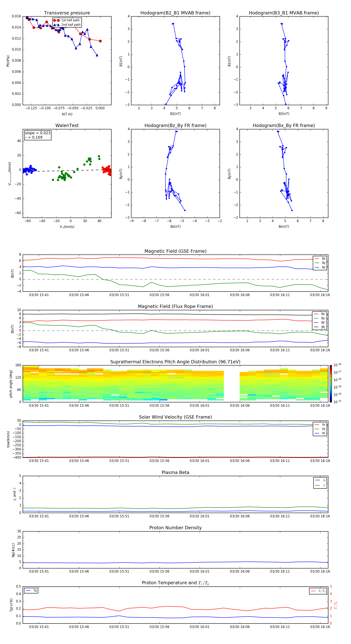Image resolution: width=351 pixels, height=644 pixels.
Task: Click the 'WalenTest' plot title
Action: click(67, 125)
